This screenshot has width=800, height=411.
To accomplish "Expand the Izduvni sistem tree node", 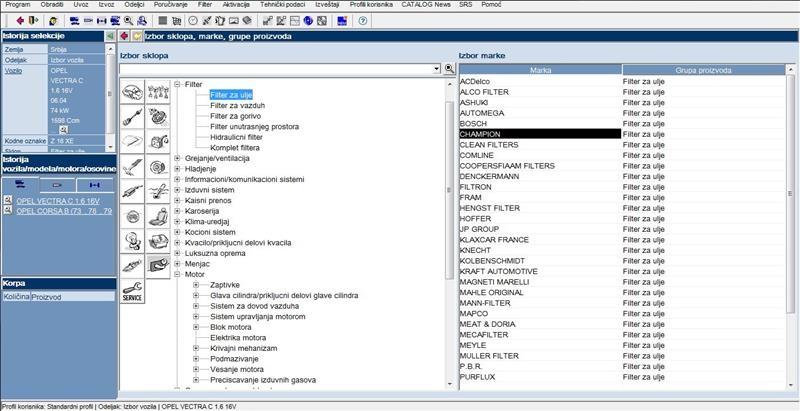I will tap(178, 190).
